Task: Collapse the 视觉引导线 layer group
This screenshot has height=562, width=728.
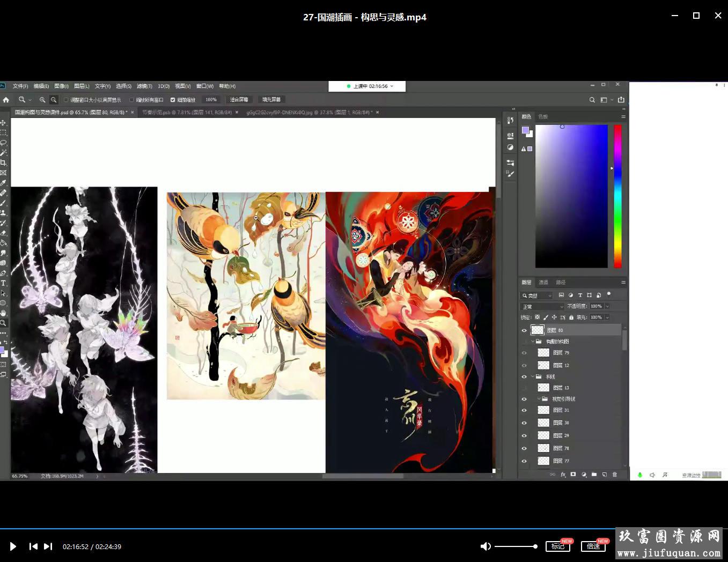Action: [x=539, y=399]
